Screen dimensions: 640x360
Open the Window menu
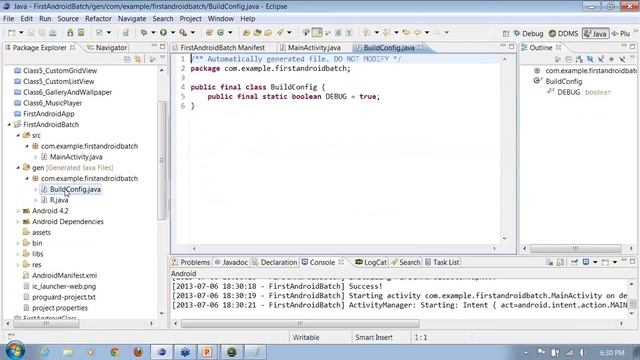pos(221,19)
